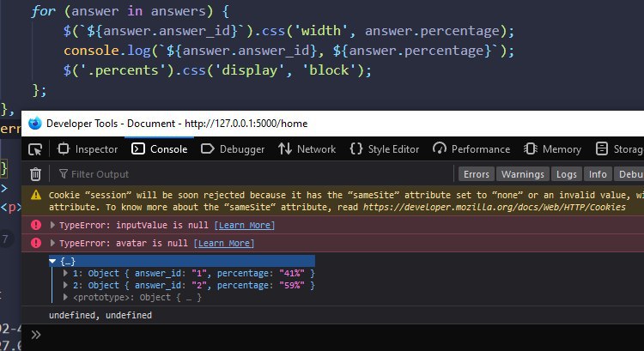The width and height of the screenshot is (644, 351).
Task: Open the developer.mozilla.org Cookies link
Action: coord(494,208)
